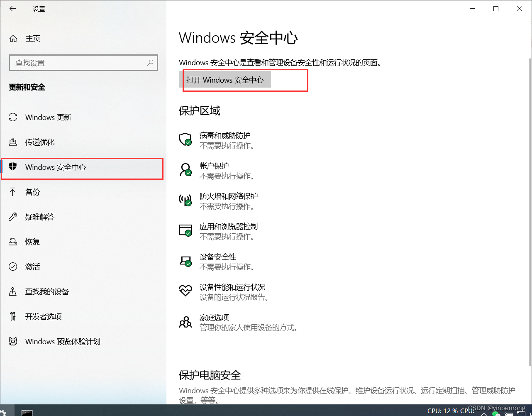This screenshot has width=532, height=416.
Task: Click the CPU: 12 % taskbar readout
Action: tap(442, 411)
